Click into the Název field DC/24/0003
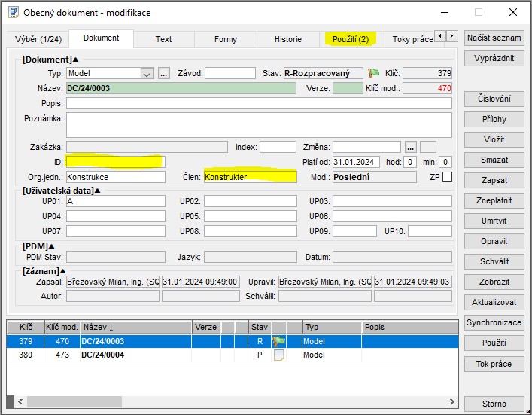The width and height of the screenshot is (532, 415). coord(181,88)
